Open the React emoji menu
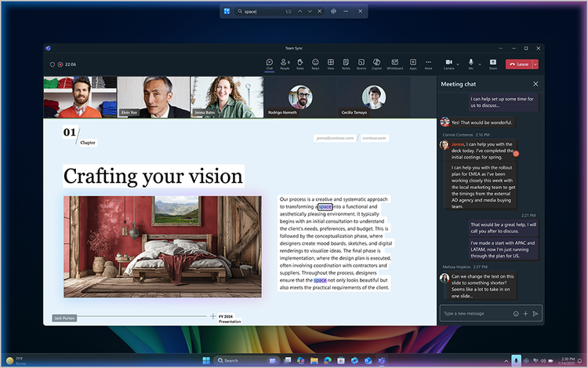Viewport: 588px width, 368px height. point(315,64)
